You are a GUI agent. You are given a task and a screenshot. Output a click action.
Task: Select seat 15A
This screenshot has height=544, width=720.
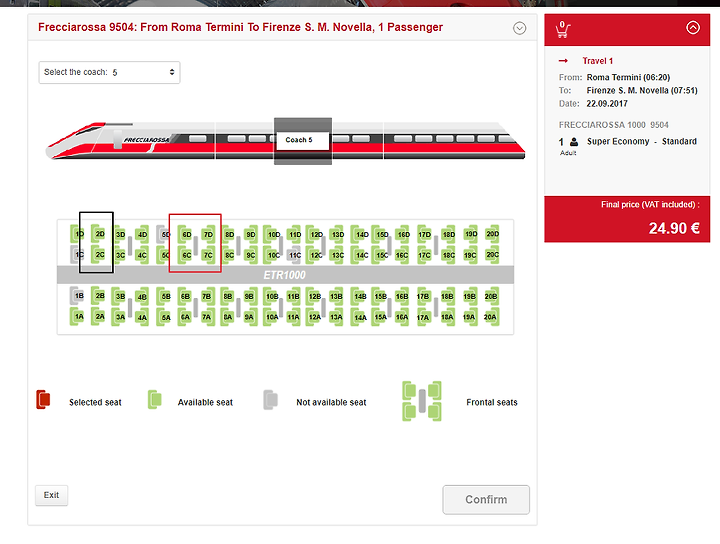click(x=380, y=317)
